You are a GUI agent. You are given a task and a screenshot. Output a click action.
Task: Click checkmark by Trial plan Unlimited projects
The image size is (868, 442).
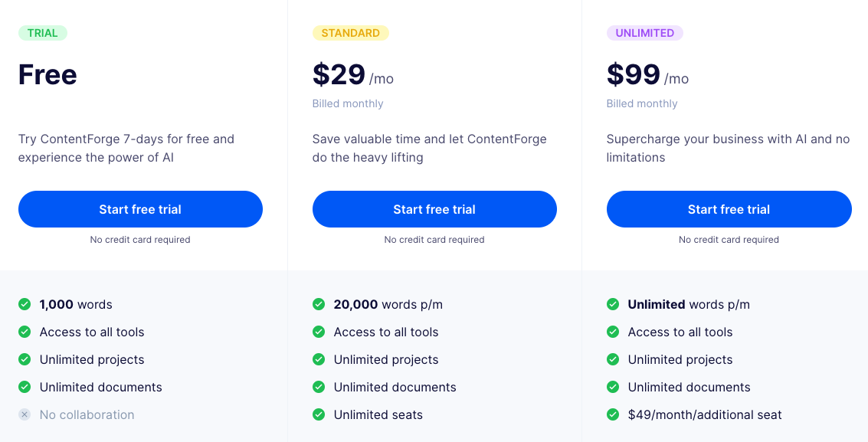(25, 359)
